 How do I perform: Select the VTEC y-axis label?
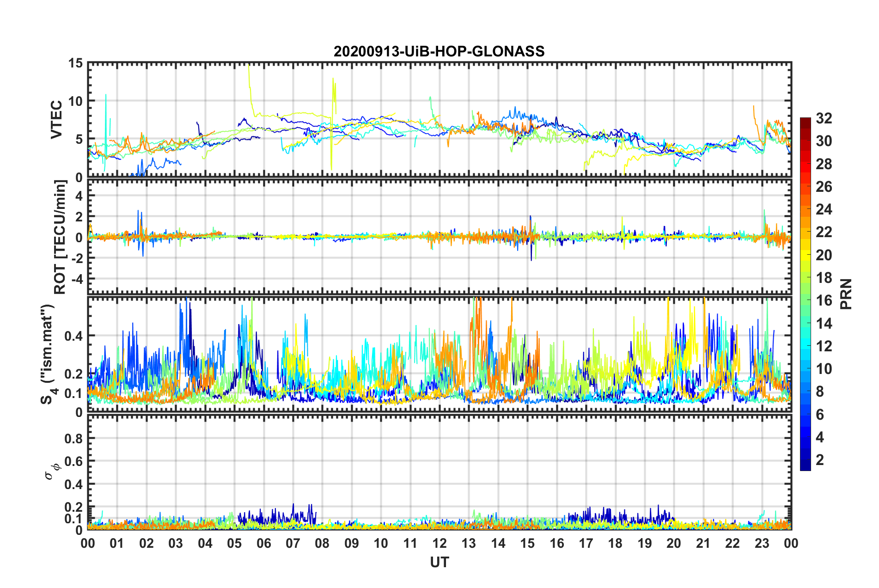(x=56, y=119)
